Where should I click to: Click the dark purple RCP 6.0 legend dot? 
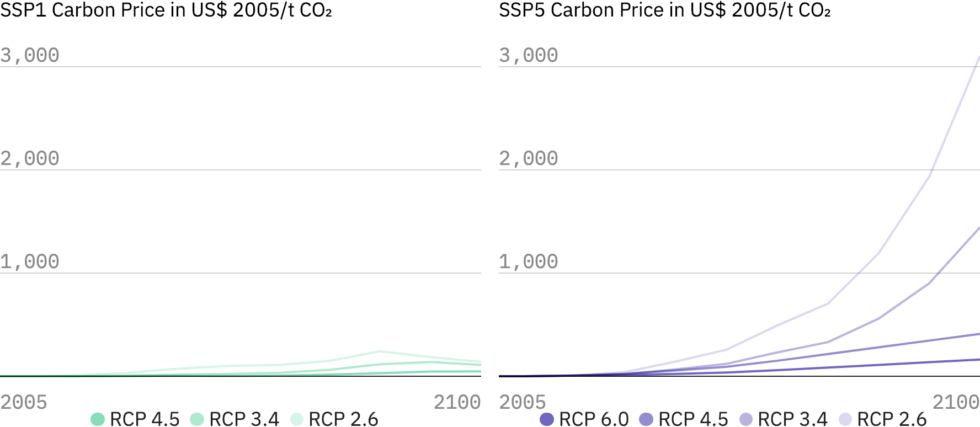click(547, 419)
